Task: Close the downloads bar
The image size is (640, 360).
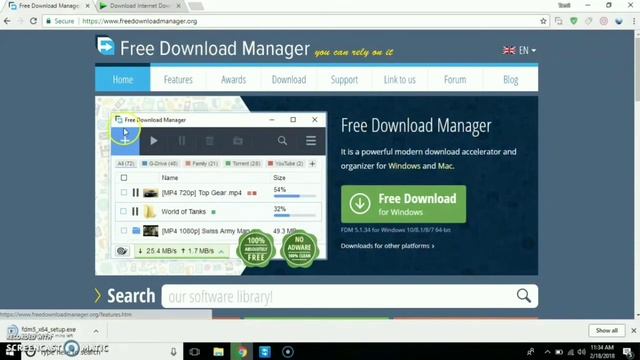Action: click(x=633, y=330)
